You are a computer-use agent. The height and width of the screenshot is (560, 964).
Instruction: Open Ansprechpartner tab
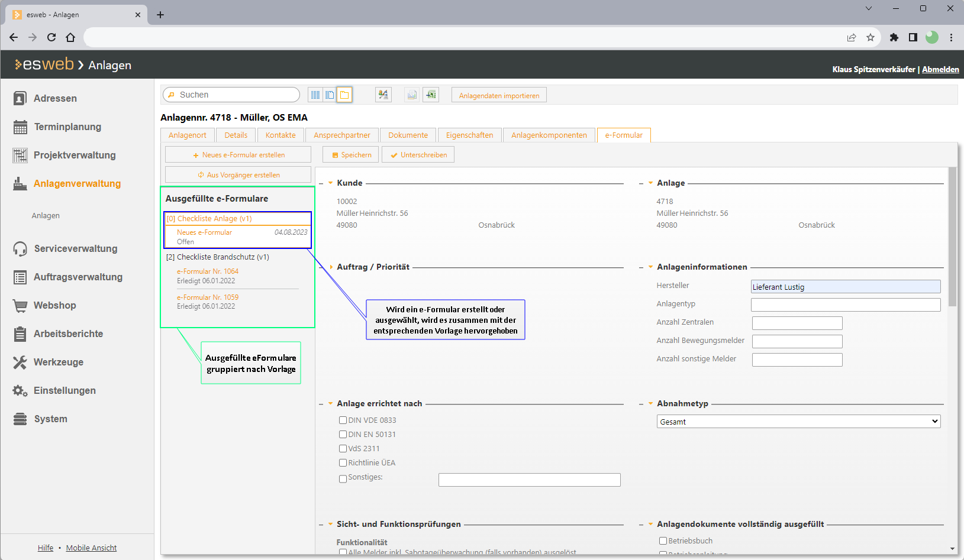[x=342, y=135]
